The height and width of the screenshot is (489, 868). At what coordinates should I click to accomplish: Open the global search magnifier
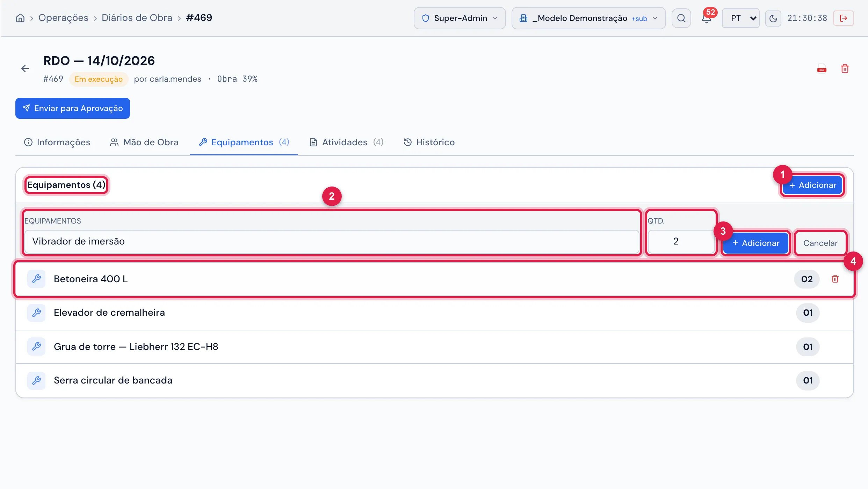[x=681, y=18]
